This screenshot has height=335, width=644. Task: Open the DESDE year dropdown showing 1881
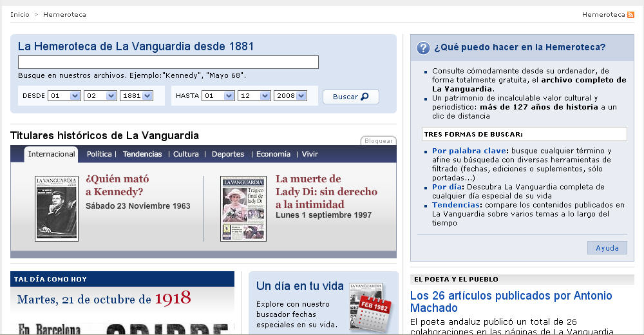137,96
